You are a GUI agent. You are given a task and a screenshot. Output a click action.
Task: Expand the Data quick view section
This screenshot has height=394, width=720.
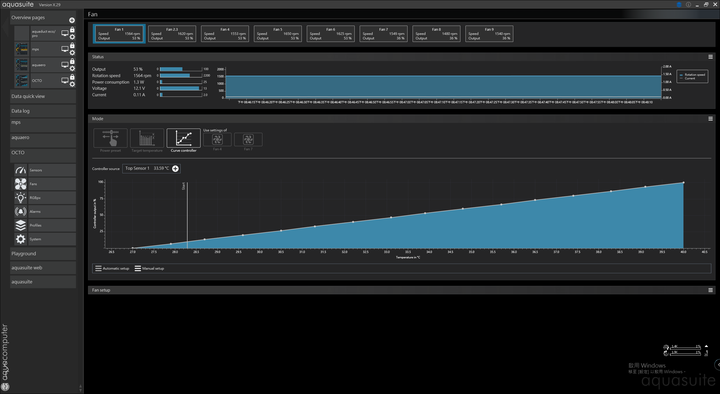[x=43, y=96]
